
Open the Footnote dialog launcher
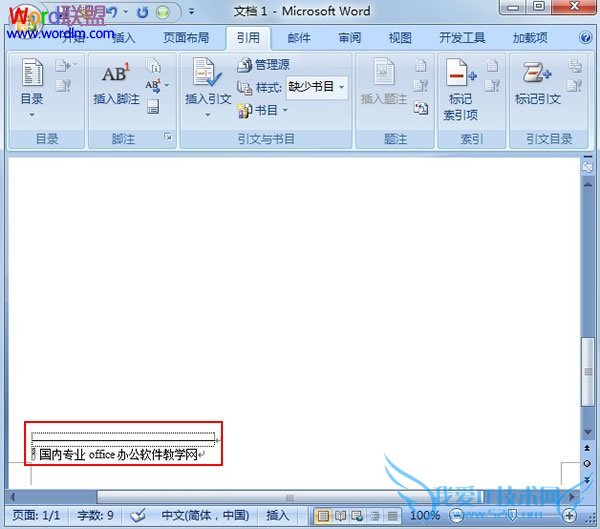coord(168,136)
